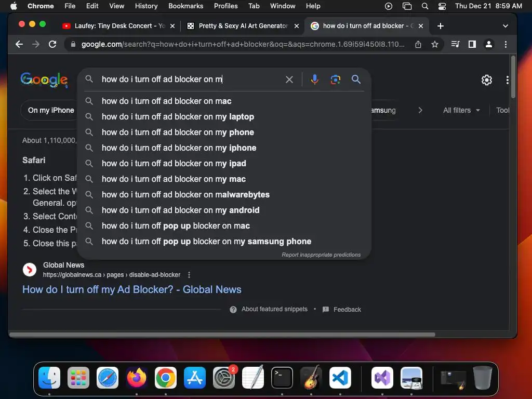This screenshot has width=532, height=399.
Task: Expand the tab search dropdown
Action: [x=505, y=26]
